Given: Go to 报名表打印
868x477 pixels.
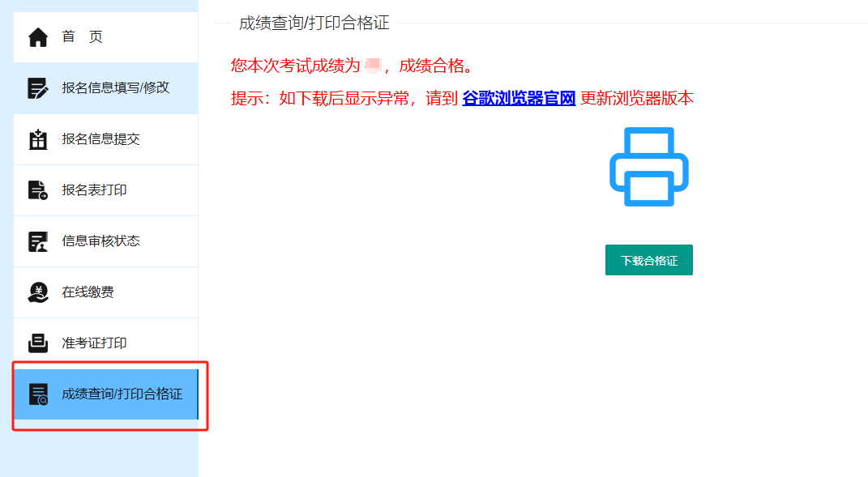Looking at the screenshot, I should click(93, 190).
